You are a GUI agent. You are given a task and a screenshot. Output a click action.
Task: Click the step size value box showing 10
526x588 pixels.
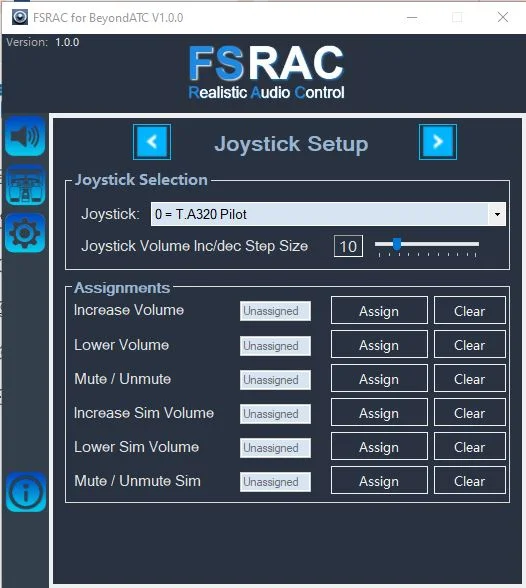point(348,246)
